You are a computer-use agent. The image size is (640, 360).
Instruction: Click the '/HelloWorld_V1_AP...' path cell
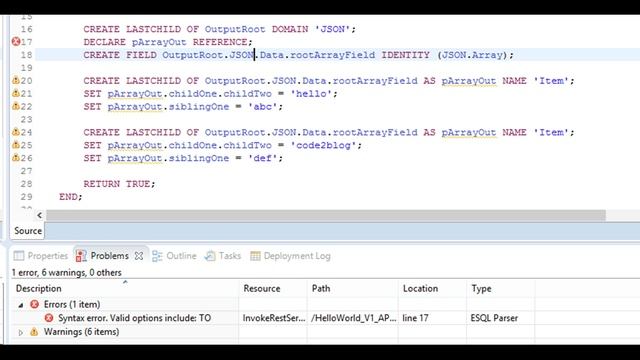click(353, 318)
